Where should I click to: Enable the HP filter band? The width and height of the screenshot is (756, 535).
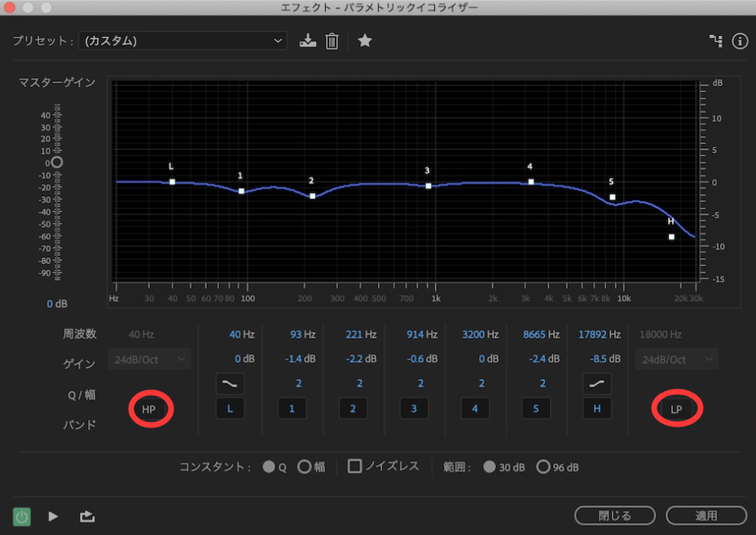click(149, 408)
